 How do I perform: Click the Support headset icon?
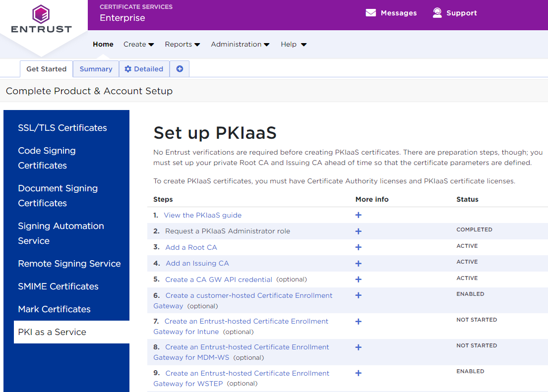437,13
